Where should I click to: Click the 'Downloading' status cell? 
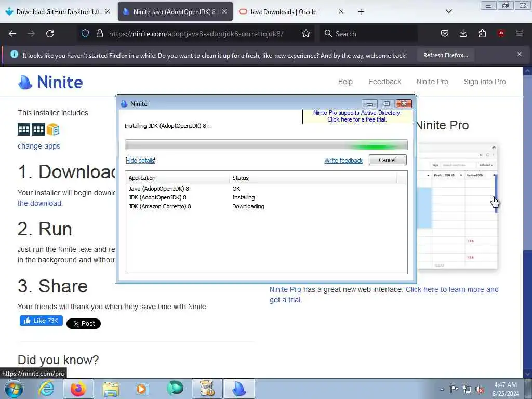(x=248, y=206)
